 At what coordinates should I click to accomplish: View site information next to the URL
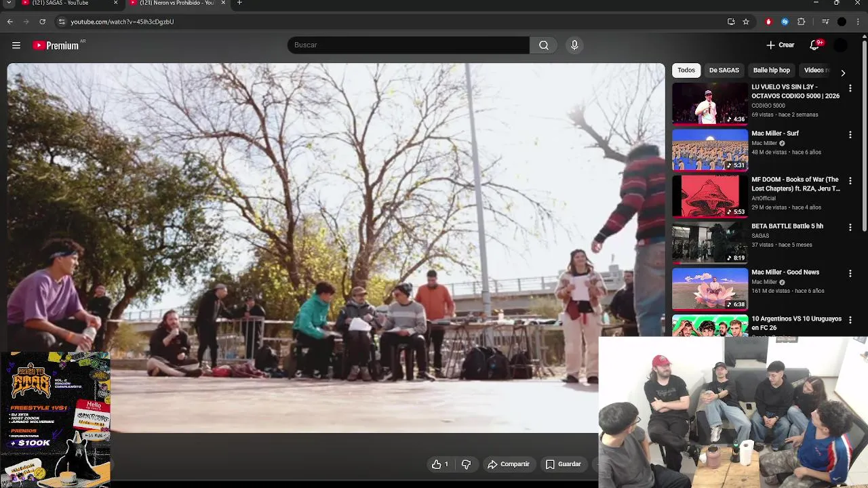tap(62, 22)
